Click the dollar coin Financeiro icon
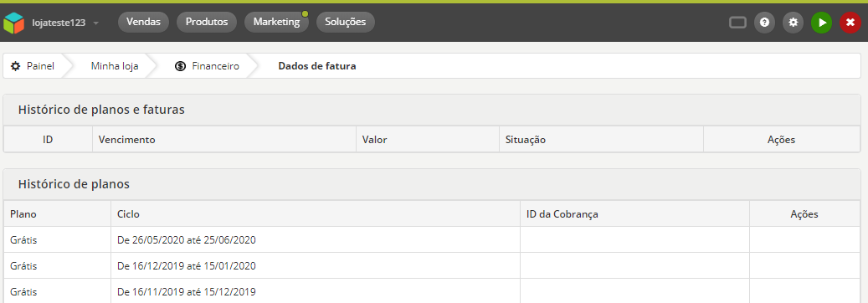868x303 pixels. 180,66
